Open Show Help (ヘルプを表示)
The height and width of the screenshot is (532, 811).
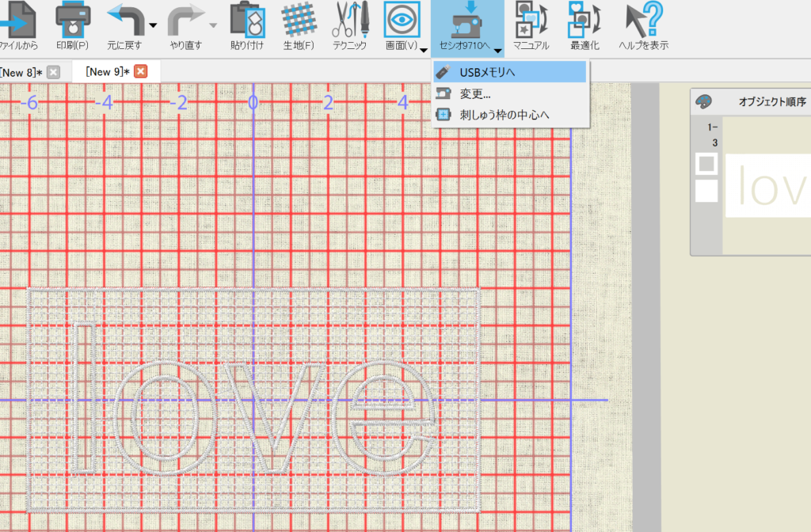[642, 19]
